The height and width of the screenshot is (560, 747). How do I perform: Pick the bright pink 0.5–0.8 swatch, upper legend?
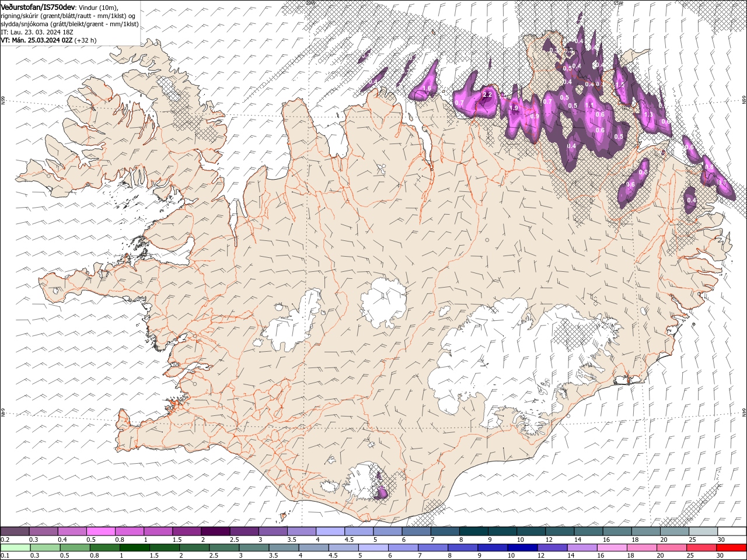click(x=100, y=531)
